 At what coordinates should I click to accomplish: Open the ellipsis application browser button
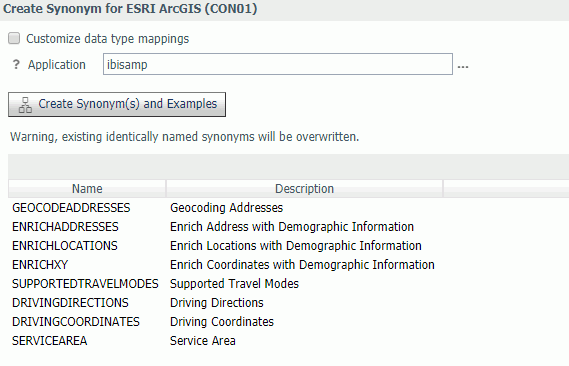463,66
